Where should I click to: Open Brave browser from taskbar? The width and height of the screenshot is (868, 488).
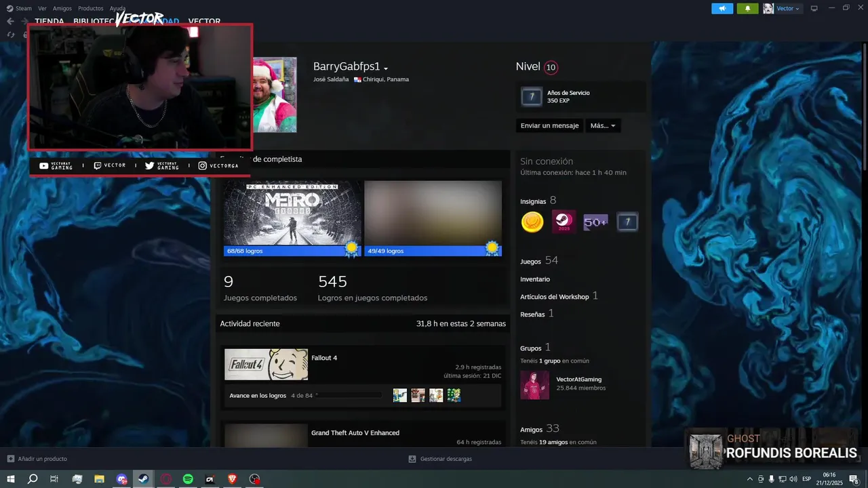click(233, 479)
